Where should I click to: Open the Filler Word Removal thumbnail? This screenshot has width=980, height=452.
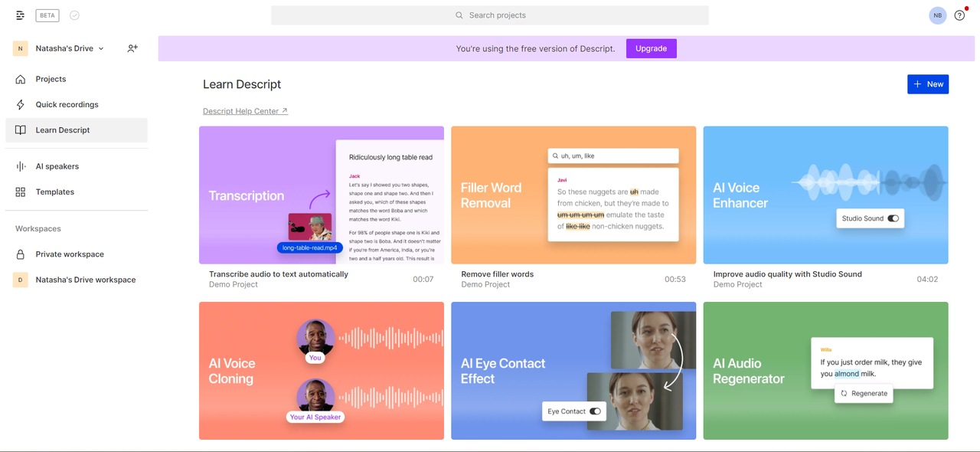tap(573, 195)
